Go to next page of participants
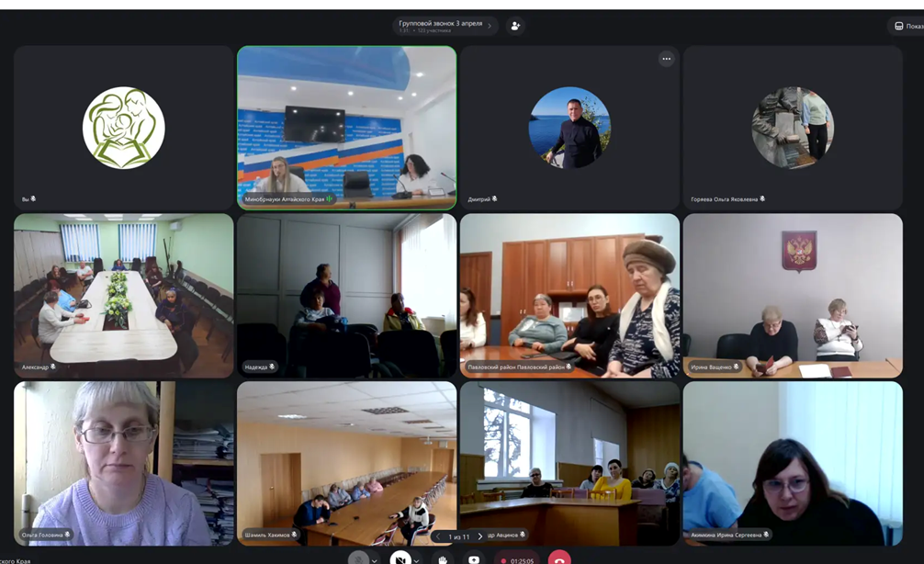Viewport: 924px width, 564px height. coord(479,536)
